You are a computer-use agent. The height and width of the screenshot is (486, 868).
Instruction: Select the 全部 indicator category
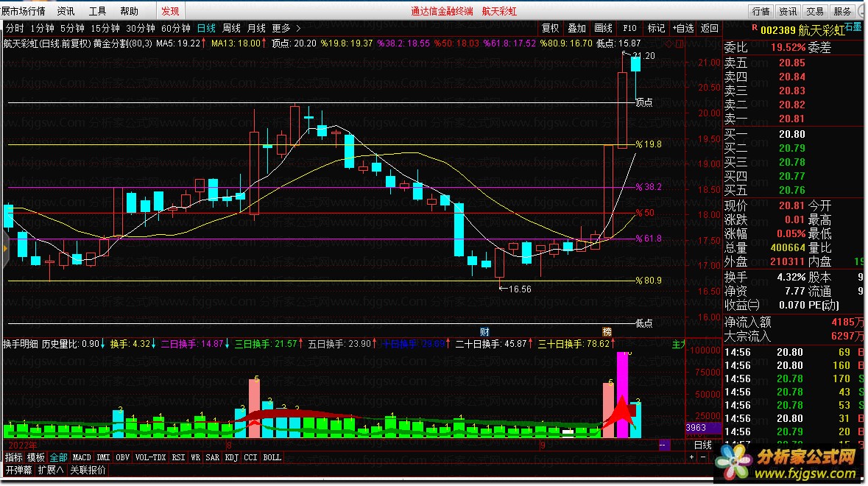58,458
